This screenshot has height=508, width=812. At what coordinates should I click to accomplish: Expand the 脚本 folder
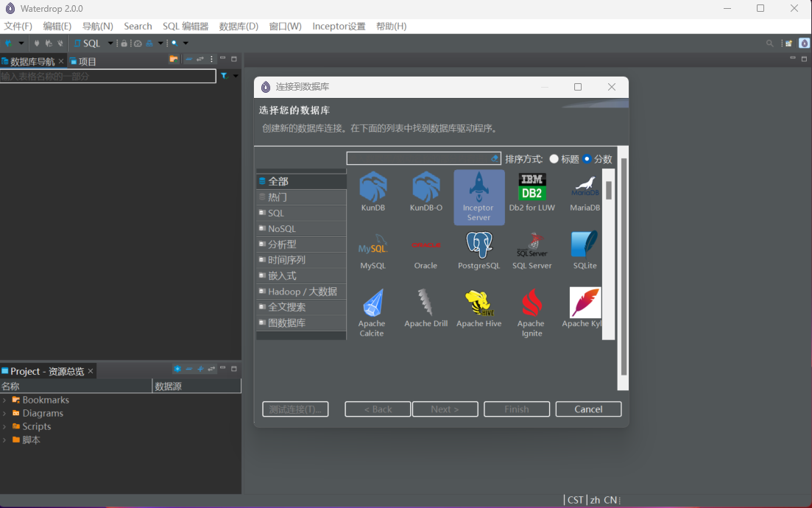tap(4, 440)
